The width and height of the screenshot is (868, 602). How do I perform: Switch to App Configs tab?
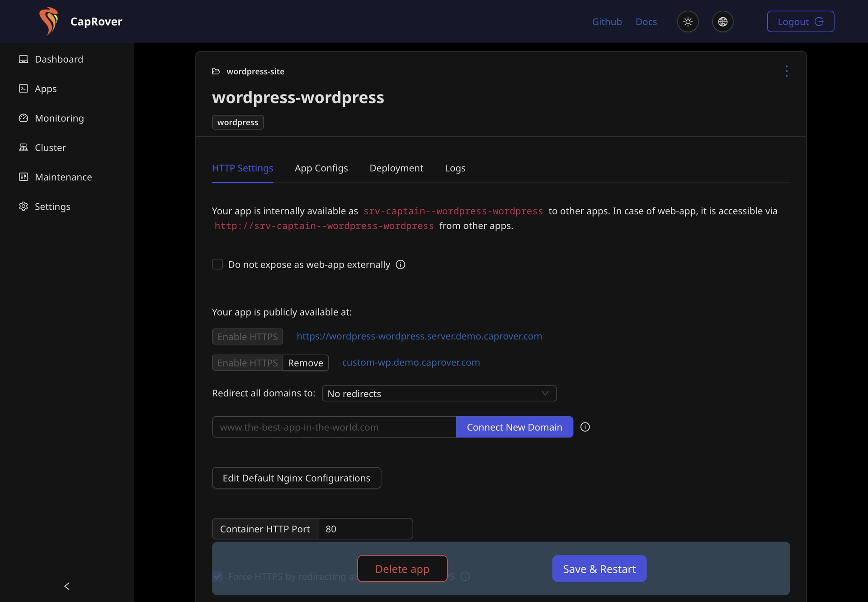point(321,168)
